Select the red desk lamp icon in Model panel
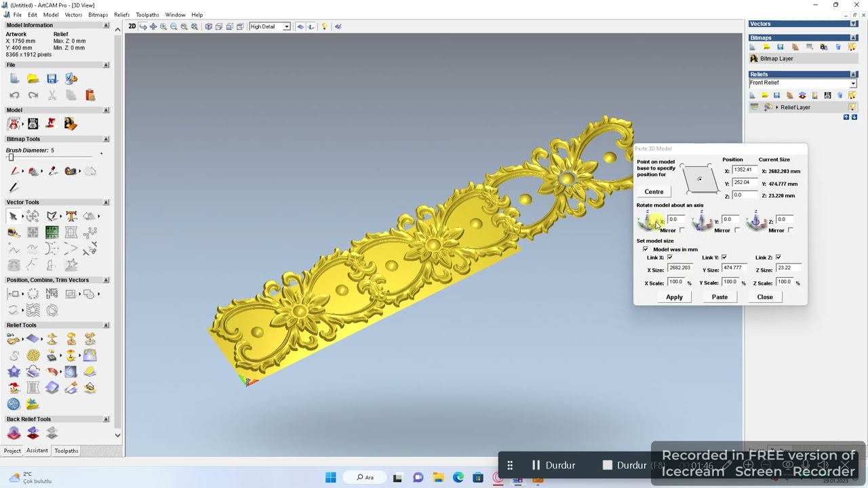Screen dimensions: 868x488 [x=51, y=123]
